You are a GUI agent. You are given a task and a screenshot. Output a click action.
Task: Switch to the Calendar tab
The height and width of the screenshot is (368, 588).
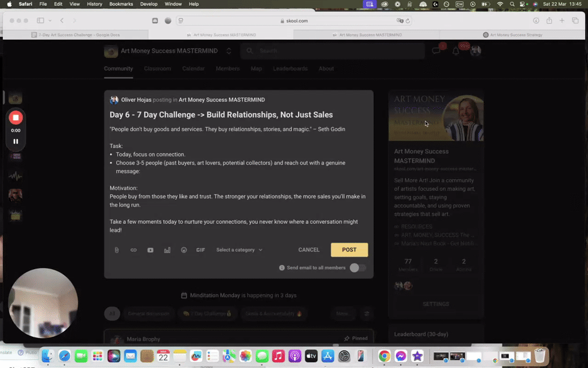pos(194,69)
